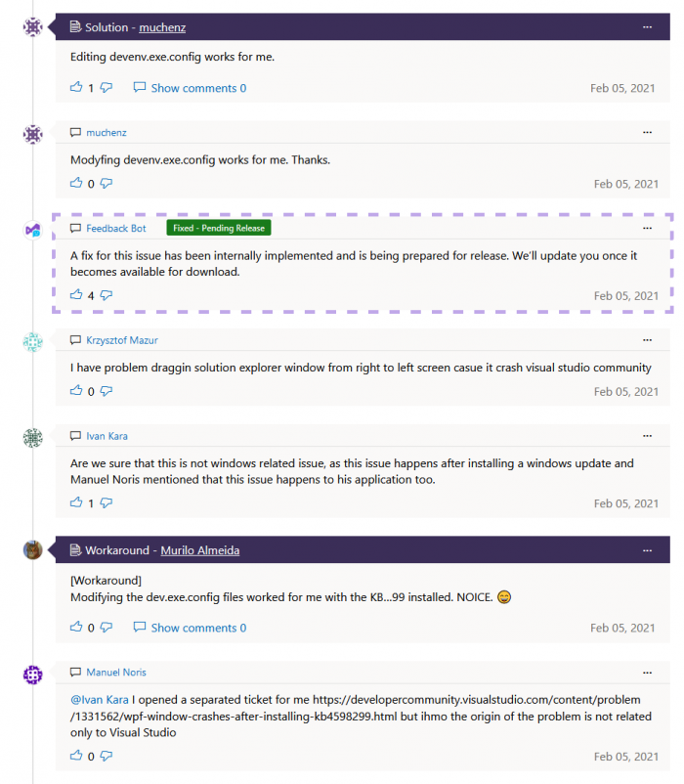Upvote Ivan Kara's comment
This screenshot has width=684, height=784.
coord(76,503)
